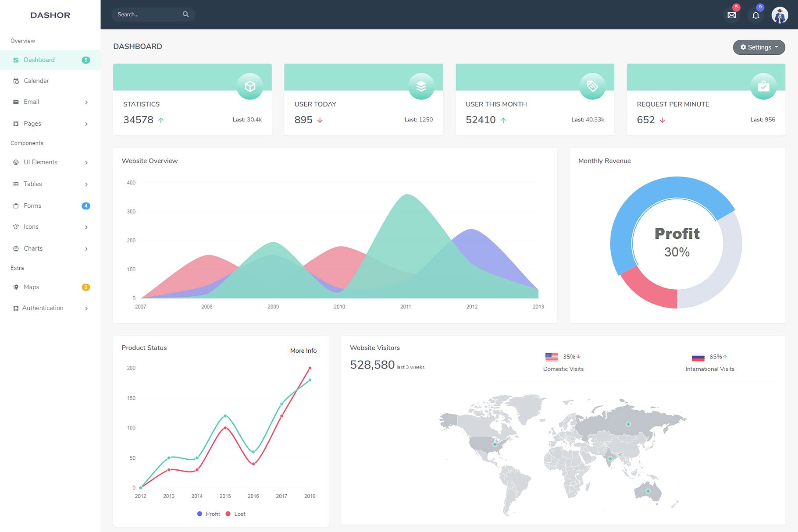Toggle the Profit legend item
Screen dimensions: 798x532
click(209, 514)
